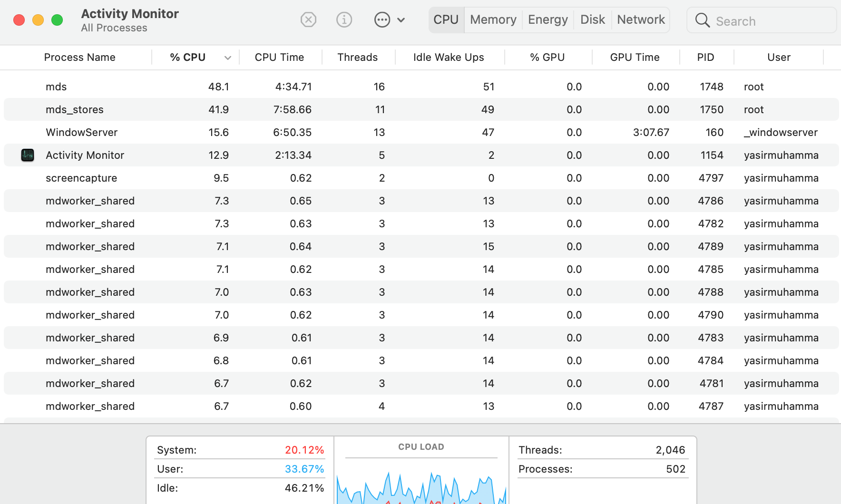Image resolution: width=841 pixels, height=504 pixels.
Task: Click PID 1154 for Activity Monitor
Action: point(712,155)
